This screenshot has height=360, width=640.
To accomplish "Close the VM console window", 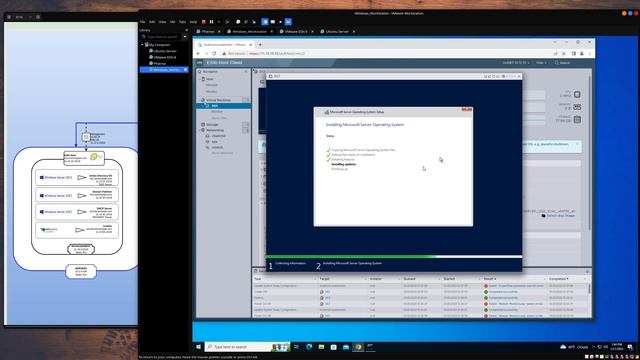I will pos(519,76).
